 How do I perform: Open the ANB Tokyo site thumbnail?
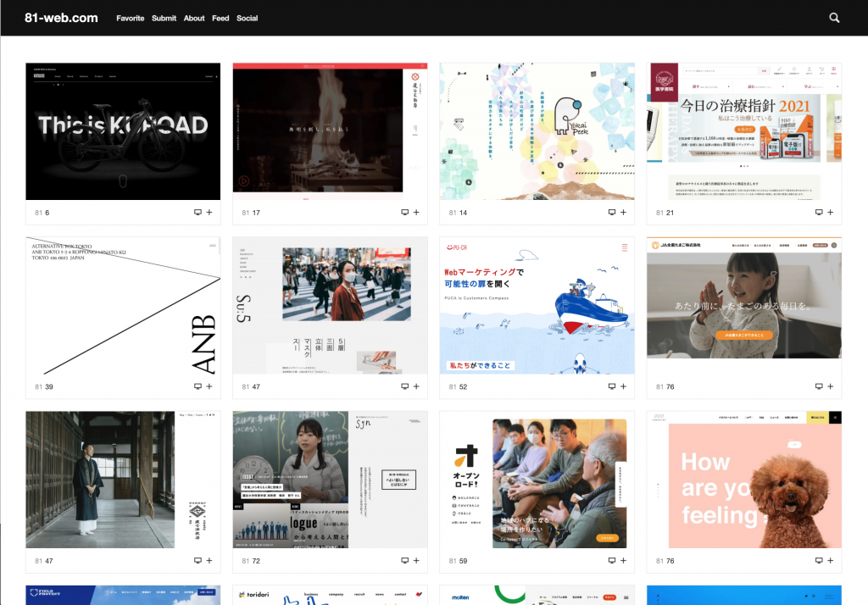(123, 305)
